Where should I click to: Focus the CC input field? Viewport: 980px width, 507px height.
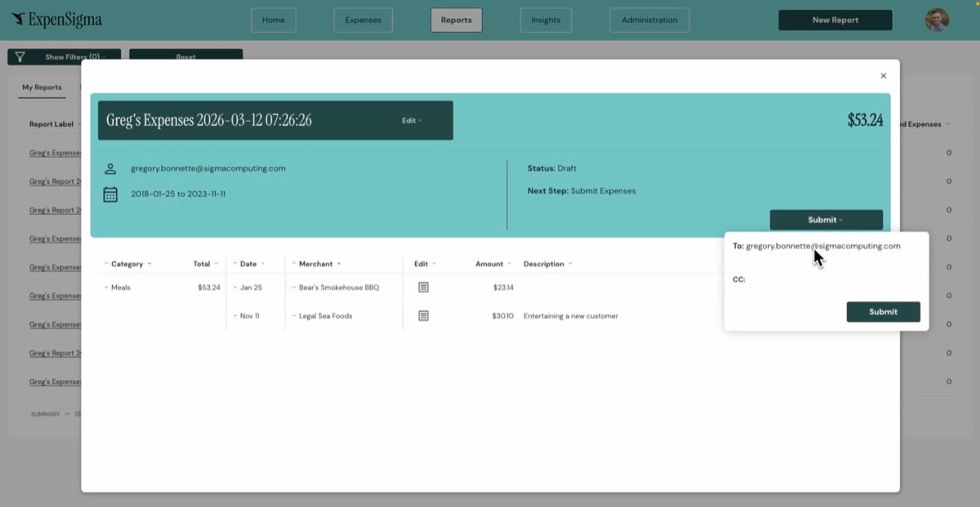pos(835,280)
